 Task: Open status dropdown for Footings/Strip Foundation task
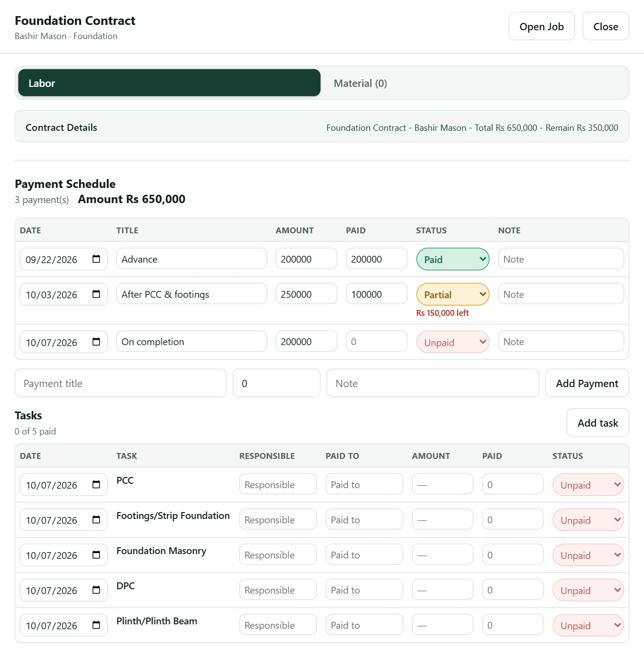[x=588, y=520]
